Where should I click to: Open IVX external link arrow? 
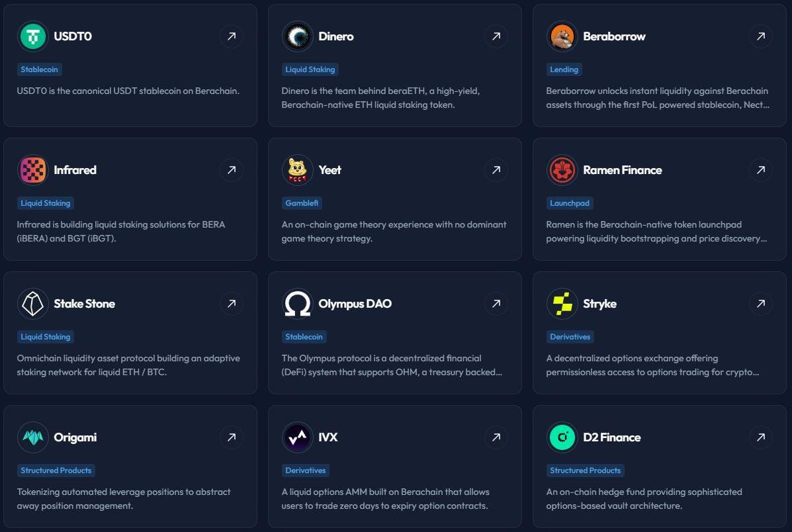tap(496, 437)
